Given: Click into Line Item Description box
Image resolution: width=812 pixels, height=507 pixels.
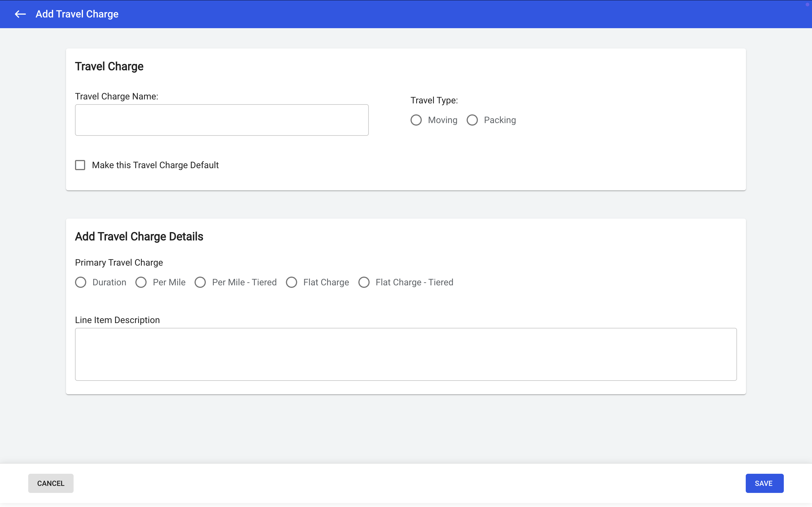Looking at the screenshot, I should point(406,354).
